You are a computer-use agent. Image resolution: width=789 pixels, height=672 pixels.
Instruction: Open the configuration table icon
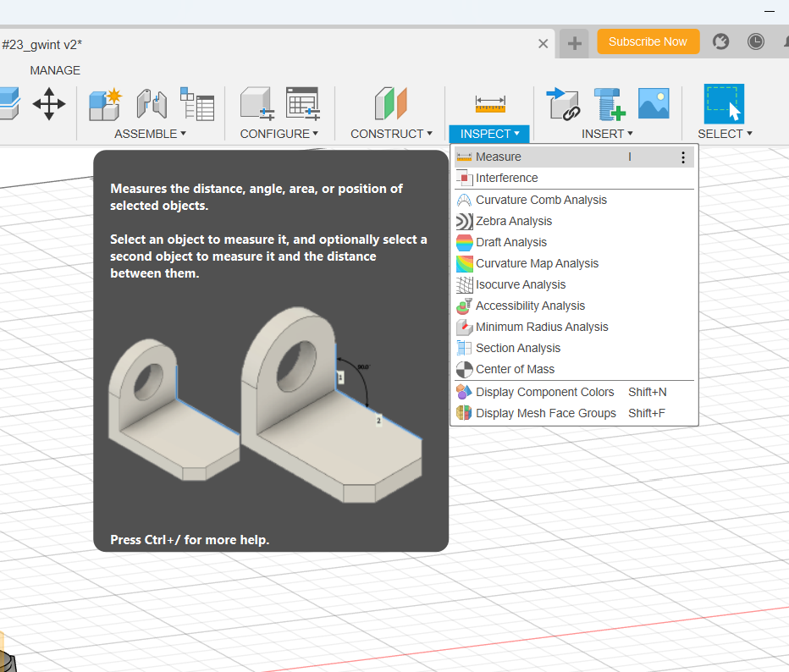point(303,104)
